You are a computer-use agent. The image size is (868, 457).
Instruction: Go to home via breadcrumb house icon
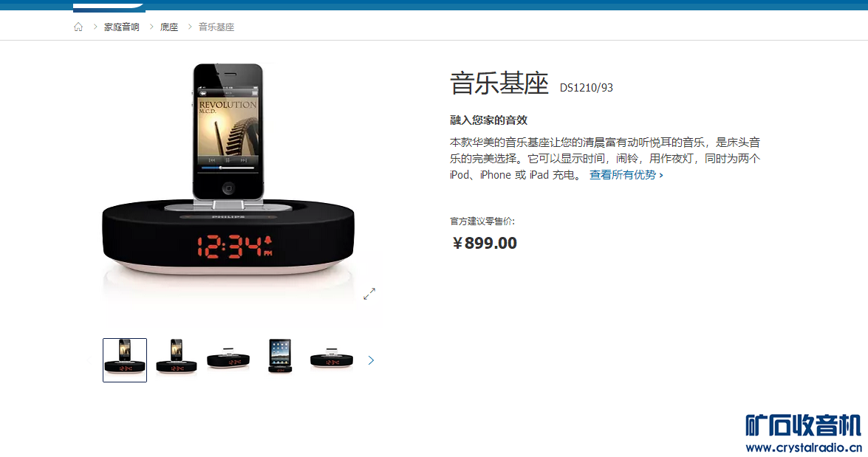(x=78, y=27)
